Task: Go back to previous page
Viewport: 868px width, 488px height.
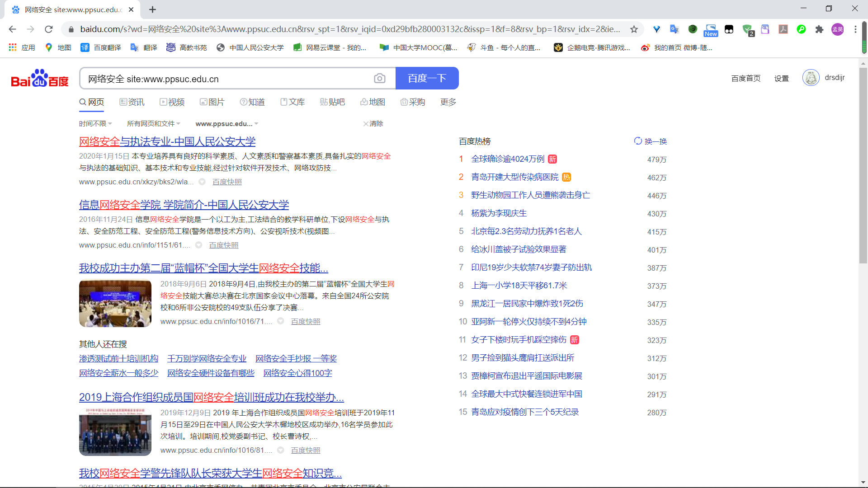Action: pos(12,29)
